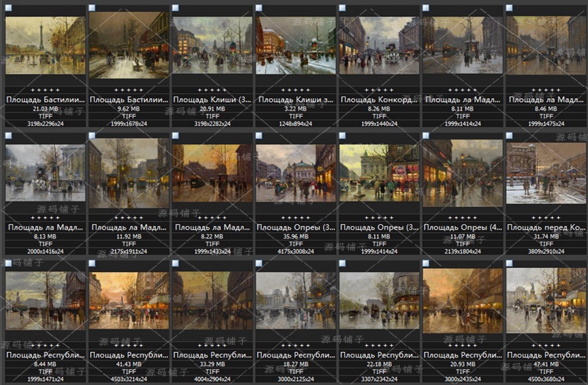This screenshot has width=588, height=385.
Task: Select the Площадь Опреы 11.07 MB thumbnail
Action: click(463, 173)
